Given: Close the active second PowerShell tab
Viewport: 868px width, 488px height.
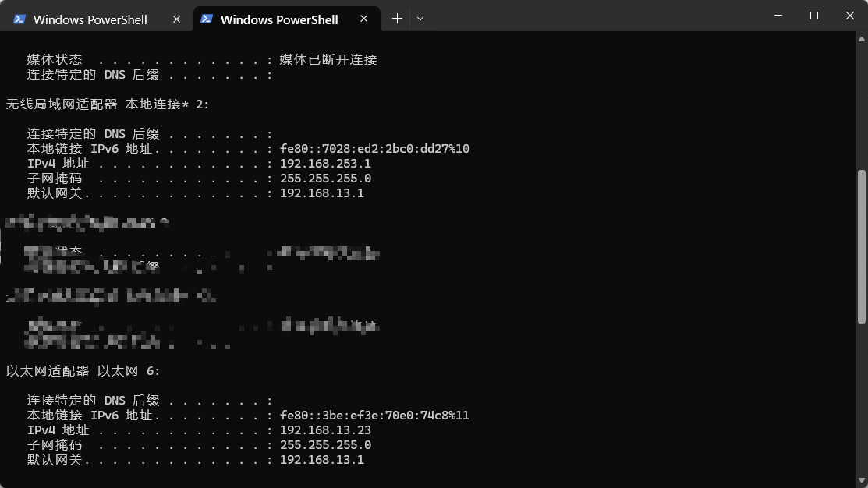Looking at the screenshot, I should tap(365, 19).
